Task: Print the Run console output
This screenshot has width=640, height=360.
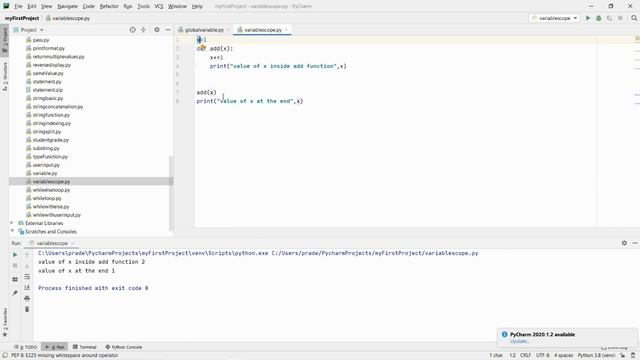Action: 27,298
